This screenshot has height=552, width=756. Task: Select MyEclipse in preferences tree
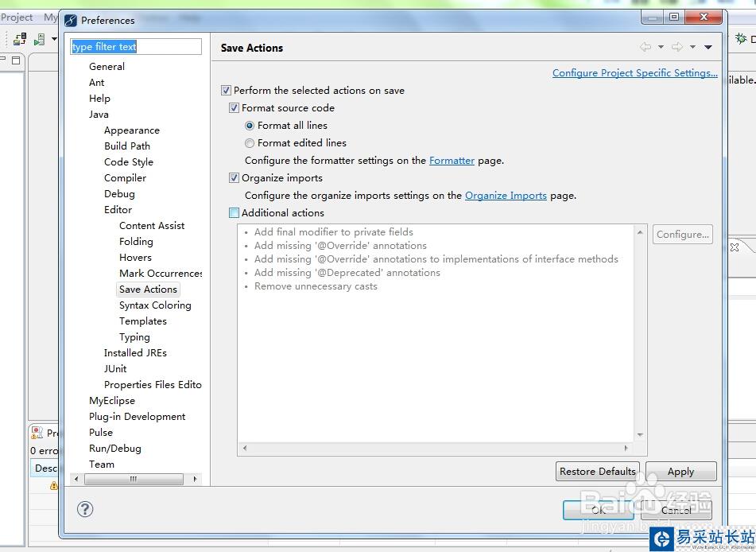tap(112, 401)
